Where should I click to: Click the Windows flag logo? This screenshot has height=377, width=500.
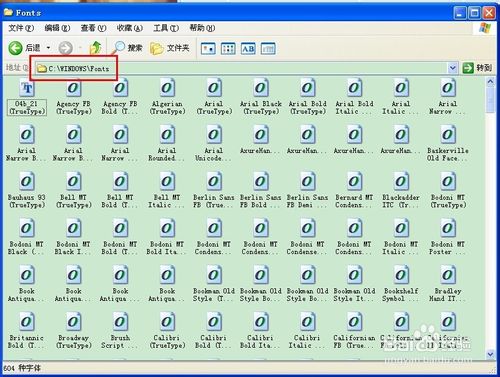485,28
